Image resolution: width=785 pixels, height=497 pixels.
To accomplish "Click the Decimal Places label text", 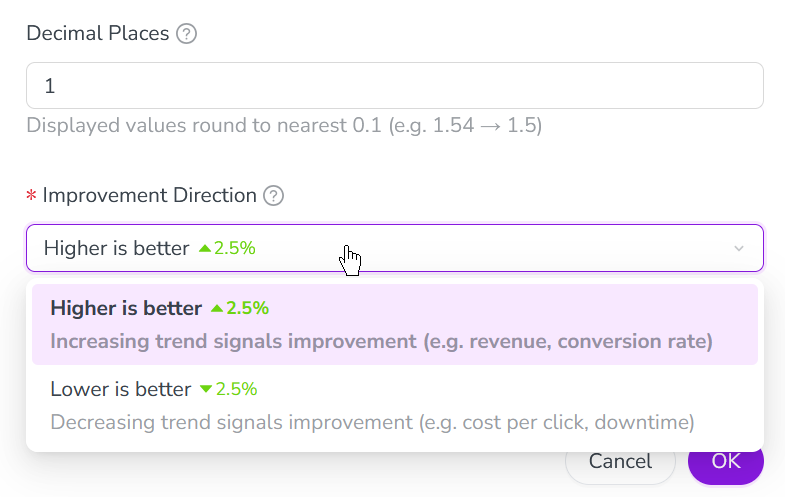I will point(97,34).
